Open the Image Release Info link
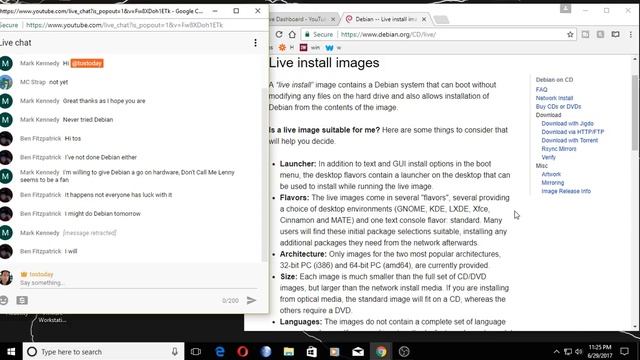 coord(566,191)
